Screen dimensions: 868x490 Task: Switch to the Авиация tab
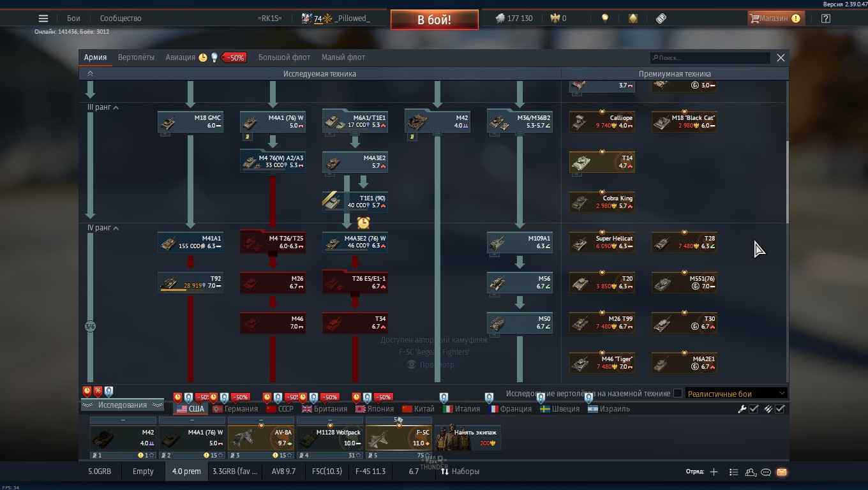point(181,57)
